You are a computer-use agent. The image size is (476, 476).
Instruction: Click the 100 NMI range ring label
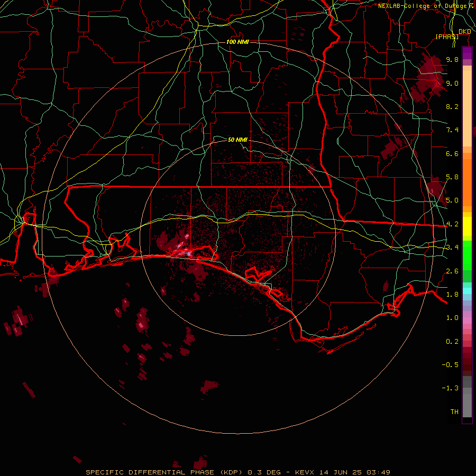237,42
